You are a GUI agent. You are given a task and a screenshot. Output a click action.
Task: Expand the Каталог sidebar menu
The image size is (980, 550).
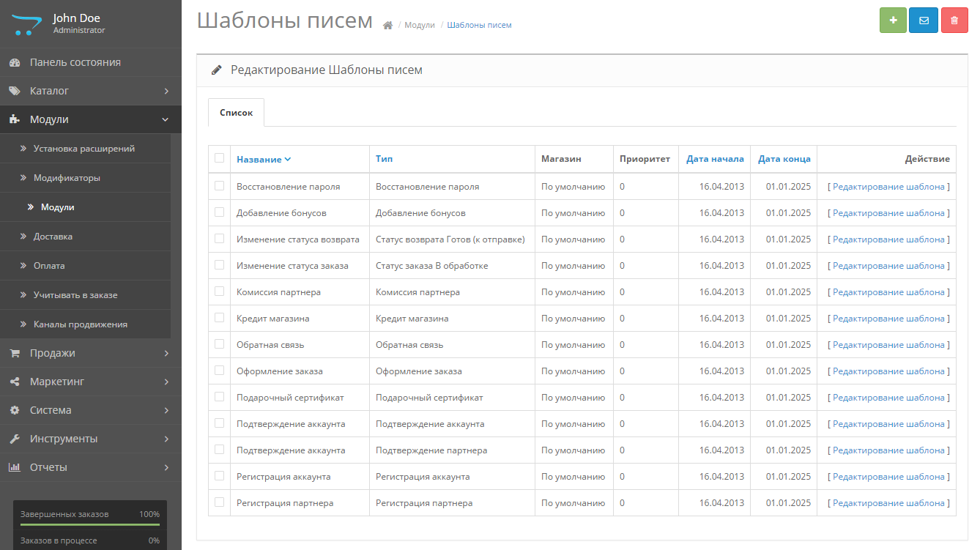[90, 91]
